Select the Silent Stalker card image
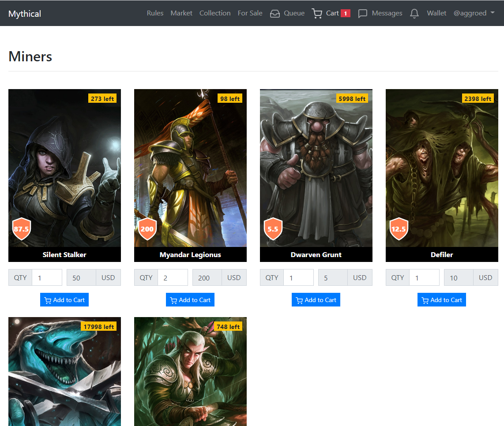504x426 pixels. pos(64,168)
